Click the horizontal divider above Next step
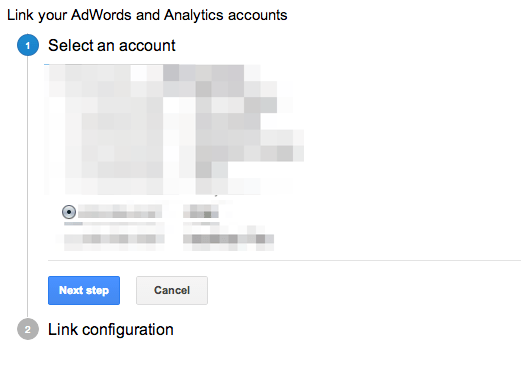This screenshot has height=388, width=521. [284, 260]
